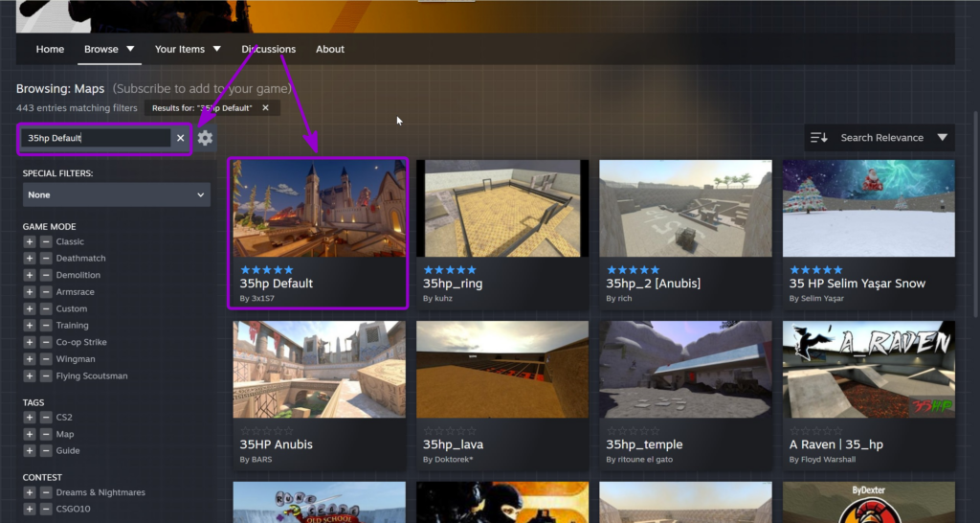This screenshot has height=523, width=980.
Task: Include Deathmatch game mode with plus icon
Action: coord(30,259)
